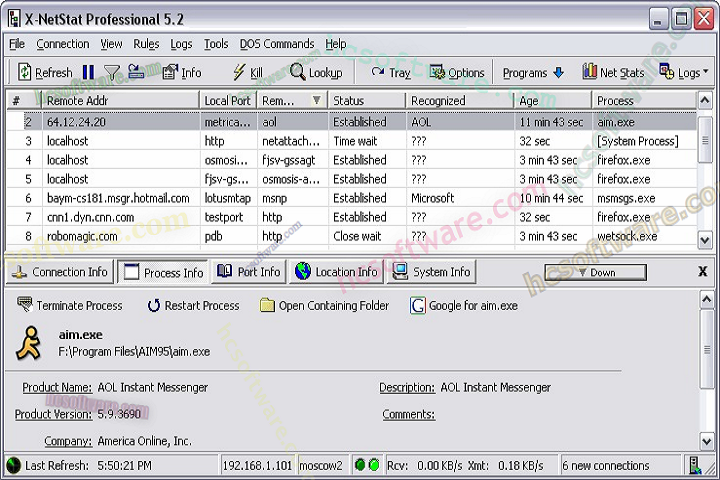This screenshot has height=480, width=720.
Task: Select the 64.12.24.20 connection row
Action: [352, 122]
